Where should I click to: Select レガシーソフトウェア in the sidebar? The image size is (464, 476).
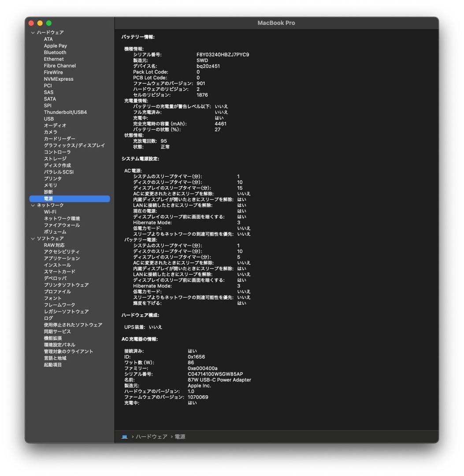(x=67, y=312)
